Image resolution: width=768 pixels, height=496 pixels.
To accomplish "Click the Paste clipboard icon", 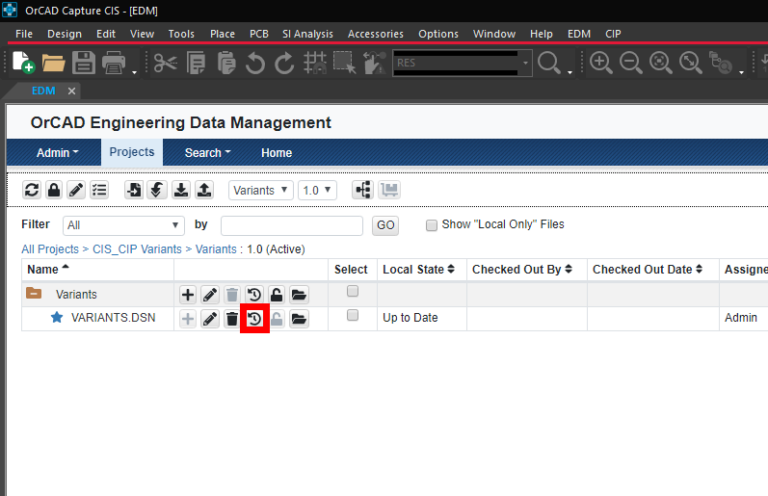I will click(226, 63).
